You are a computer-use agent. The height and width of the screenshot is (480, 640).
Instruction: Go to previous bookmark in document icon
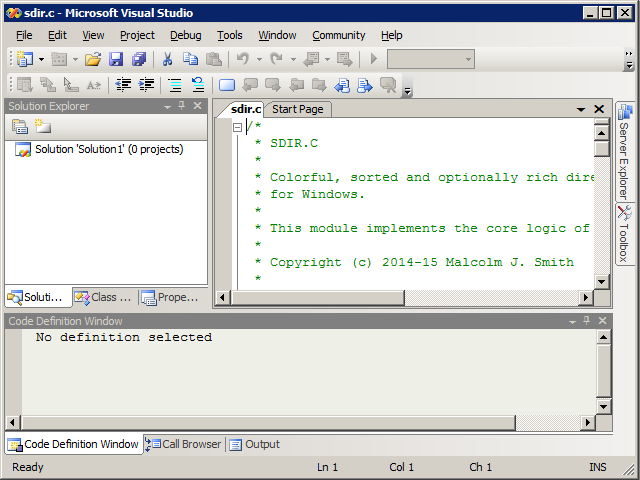click(x=342, y=85)
